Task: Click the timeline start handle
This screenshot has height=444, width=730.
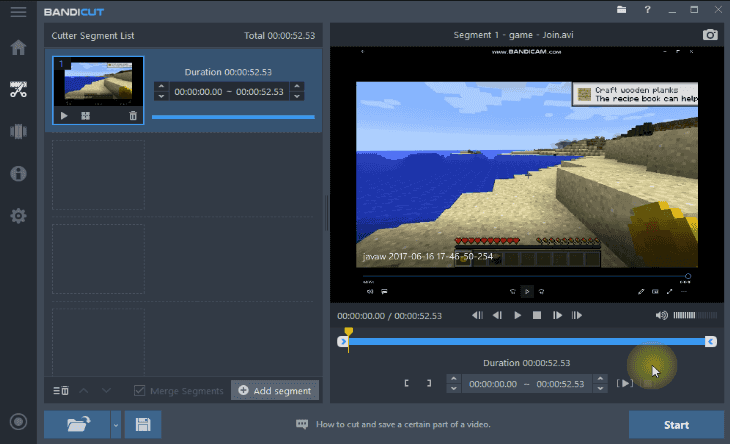Action: click(343, 342)
